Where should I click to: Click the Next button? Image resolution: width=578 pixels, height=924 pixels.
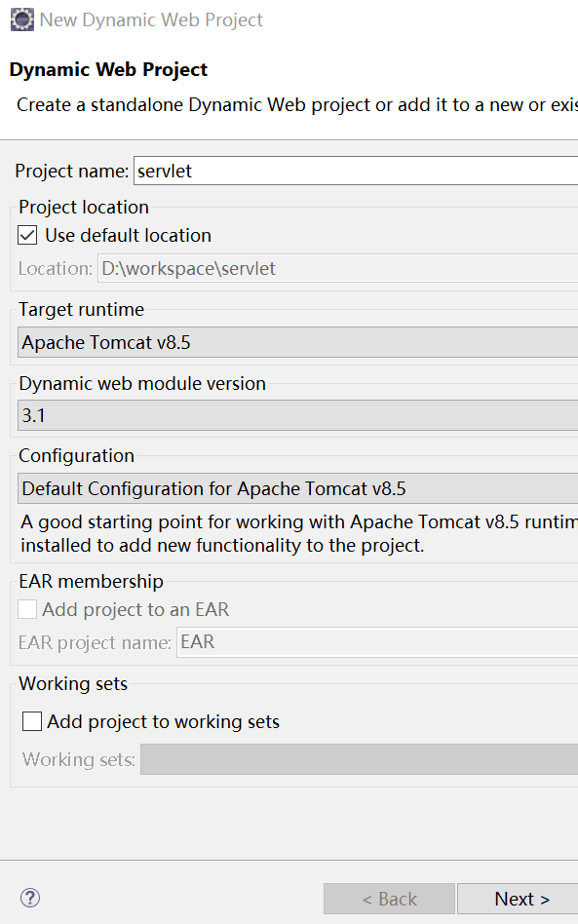pyautogui.click(x=518, y=899)
